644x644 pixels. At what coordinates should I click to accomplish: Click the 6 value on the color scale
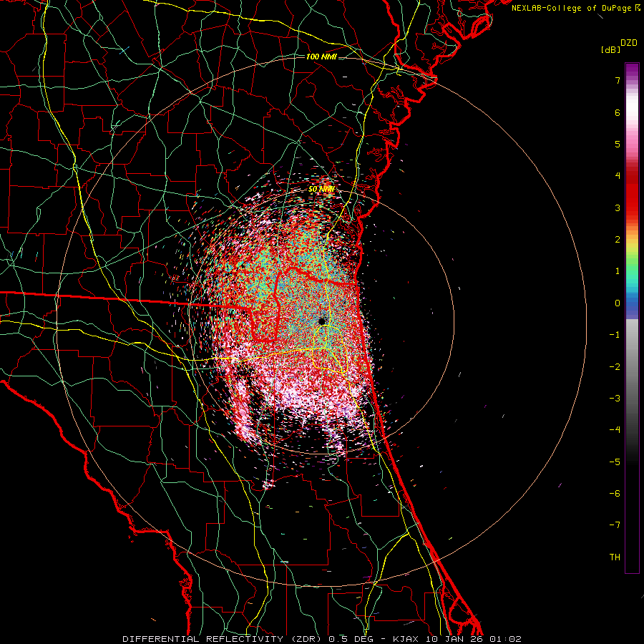(x=618, y=112)
